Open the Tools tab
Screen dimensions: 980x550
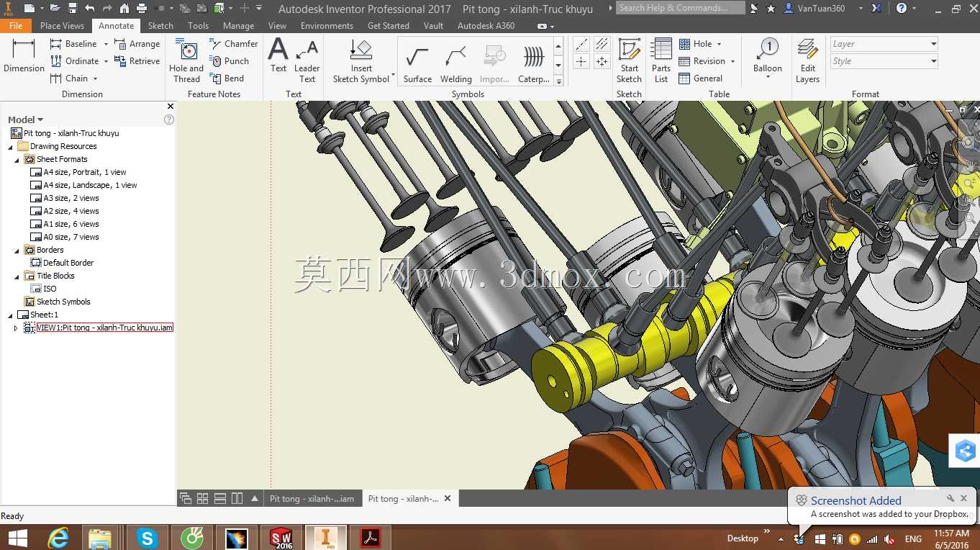coord(198,25)
